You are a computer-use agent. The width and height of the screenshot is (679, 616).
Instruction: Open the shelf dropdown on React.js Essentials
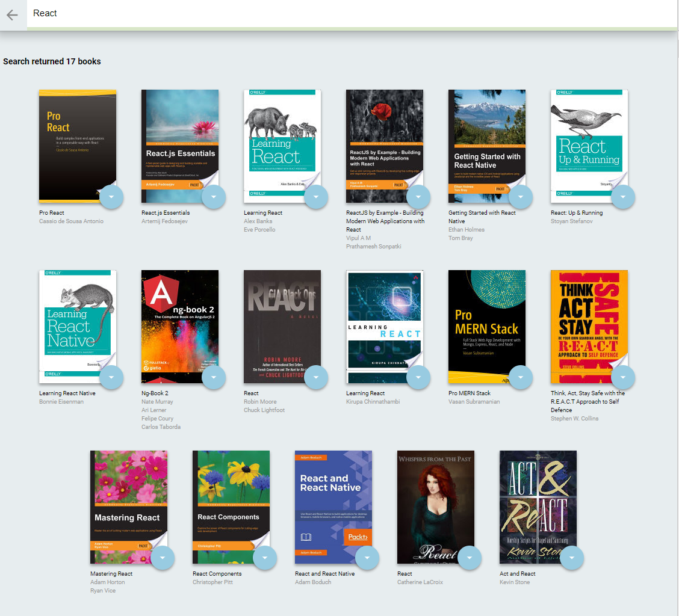[x=214, y=197]
